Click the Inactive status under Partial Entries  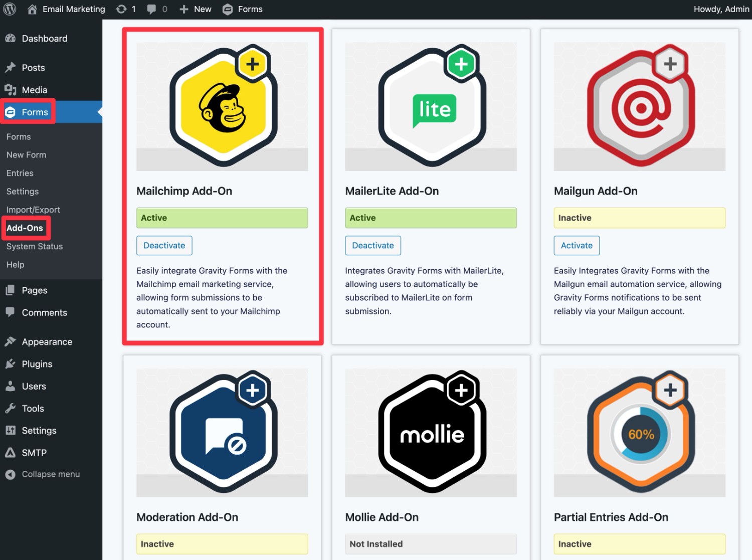click(639, 544)
